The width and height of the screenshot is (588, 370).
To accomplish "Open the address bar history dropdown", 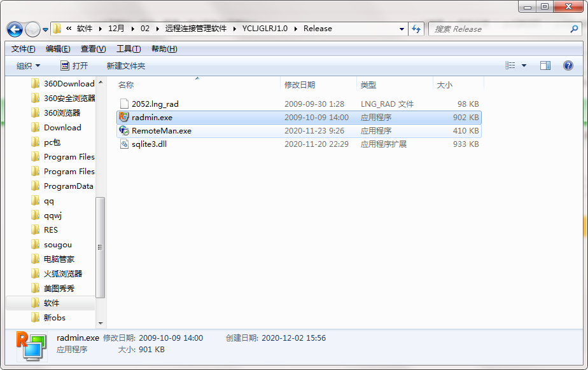I will click(x=402, y=29).
